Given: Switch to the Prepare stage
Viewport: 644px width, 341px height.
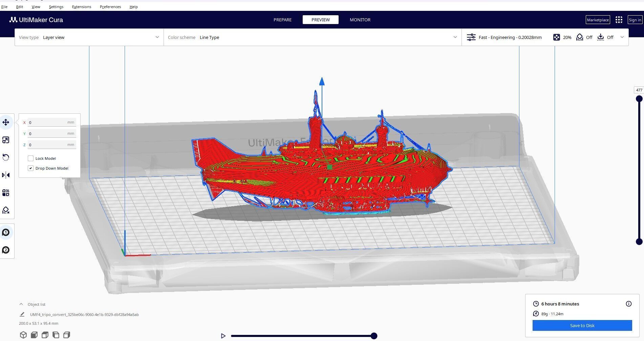Looking at the screenshot, I should pyautogui.click(x=282, y=20).
